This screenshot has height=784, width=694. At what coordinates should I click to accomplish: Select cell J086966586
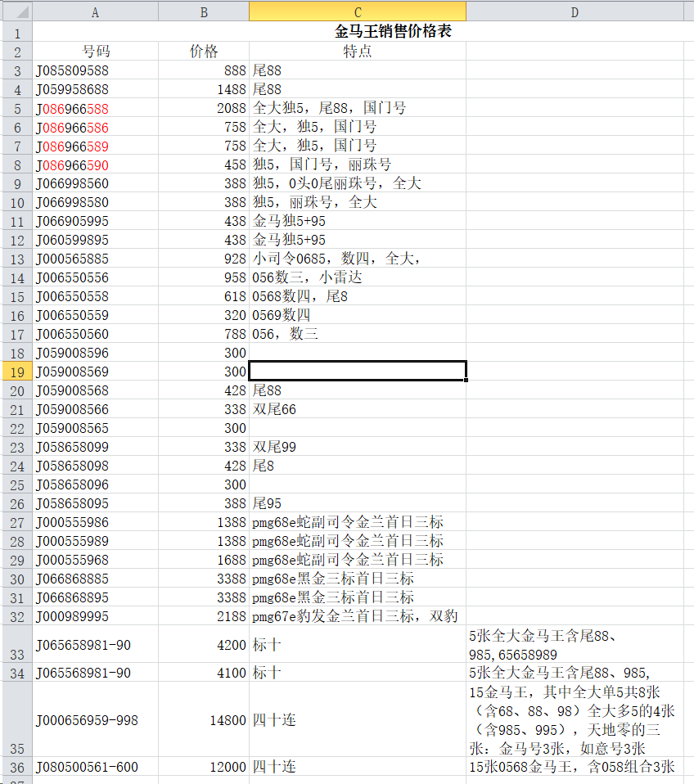96,128
